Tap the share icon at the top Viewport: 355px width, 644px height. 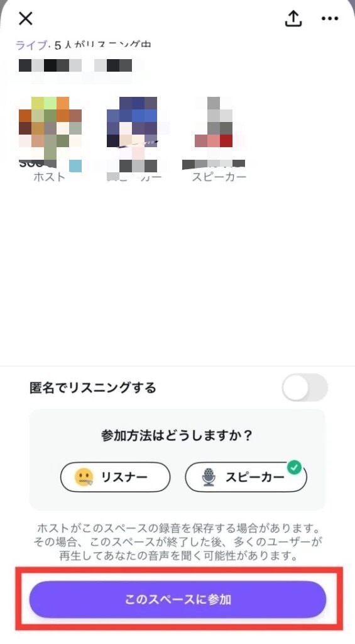pos(293,18)
